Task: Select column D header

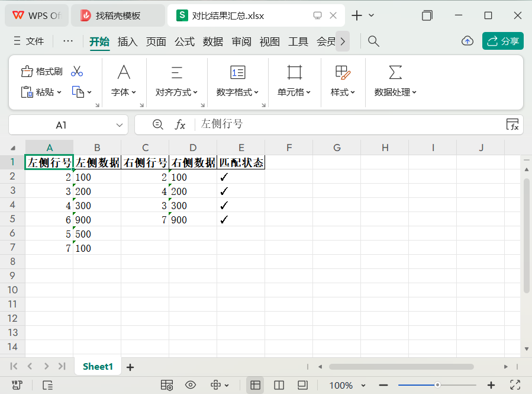Action: (193, 148)
